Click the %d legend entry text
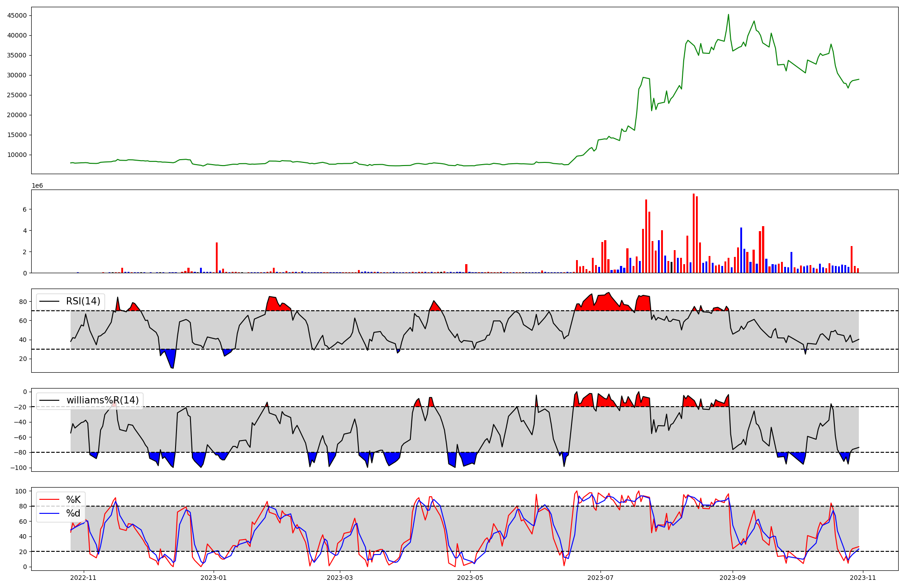Viewport: 905px width, 588px height. point(73,513)
